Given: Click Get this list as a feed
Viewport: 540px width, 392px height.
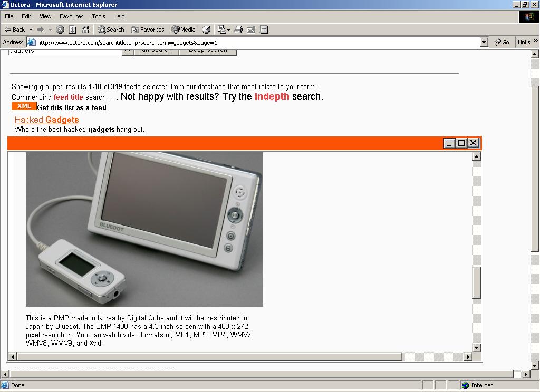Looking at the screenshot, I should click(72, 107).
